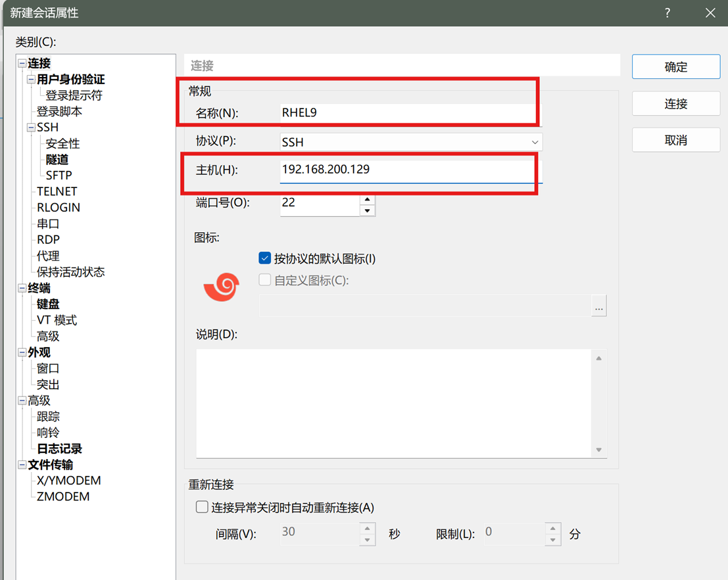Increase the port number with up arrow
Screen dimensions: 728x580
367,200
